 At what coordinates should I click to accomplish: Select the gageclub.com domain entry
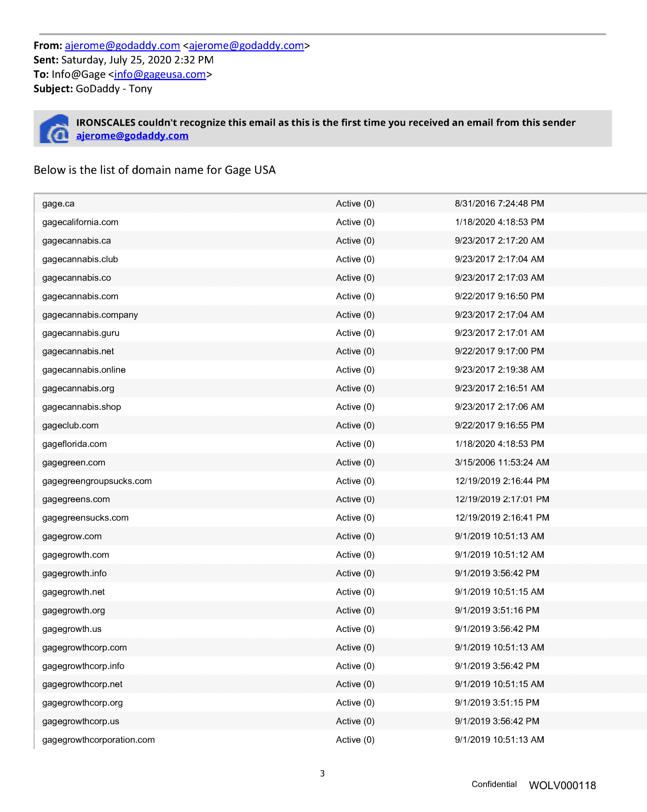pyautogui.click(x=70, y=426)
